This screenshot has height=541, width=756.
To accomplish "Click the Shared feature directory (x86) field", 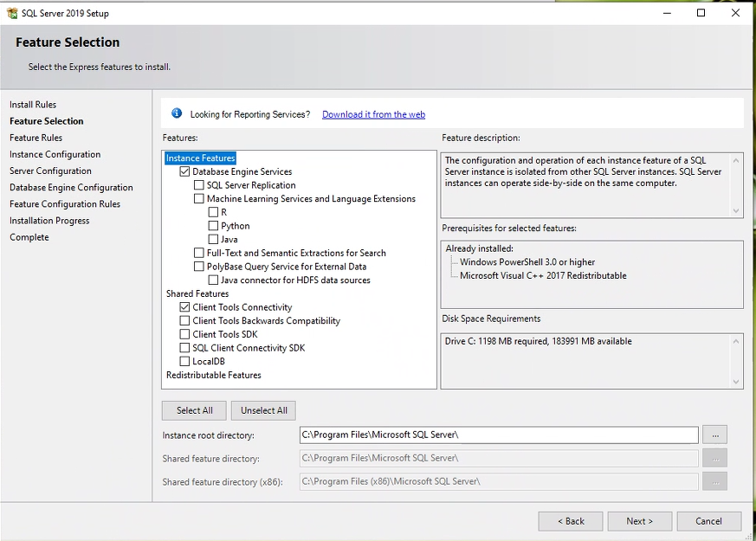I will point(499,481).
